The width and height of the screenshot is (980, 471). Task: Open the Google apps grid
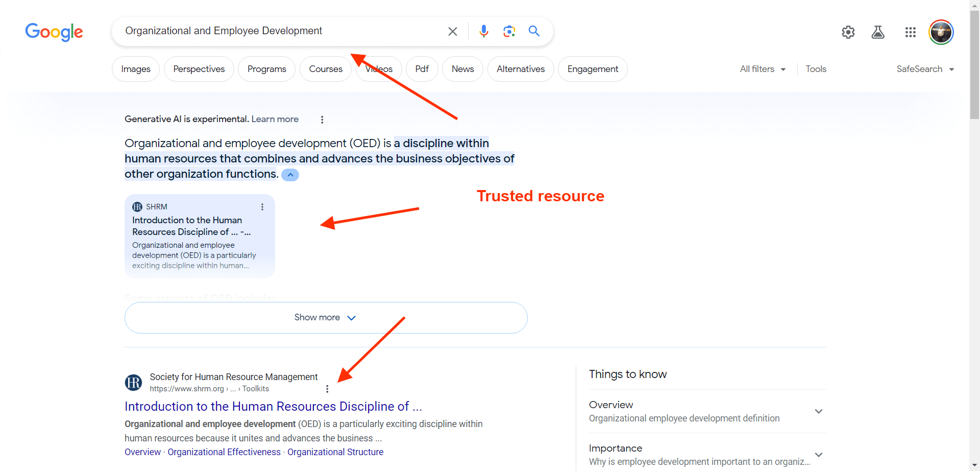click(x=910, y=32)
